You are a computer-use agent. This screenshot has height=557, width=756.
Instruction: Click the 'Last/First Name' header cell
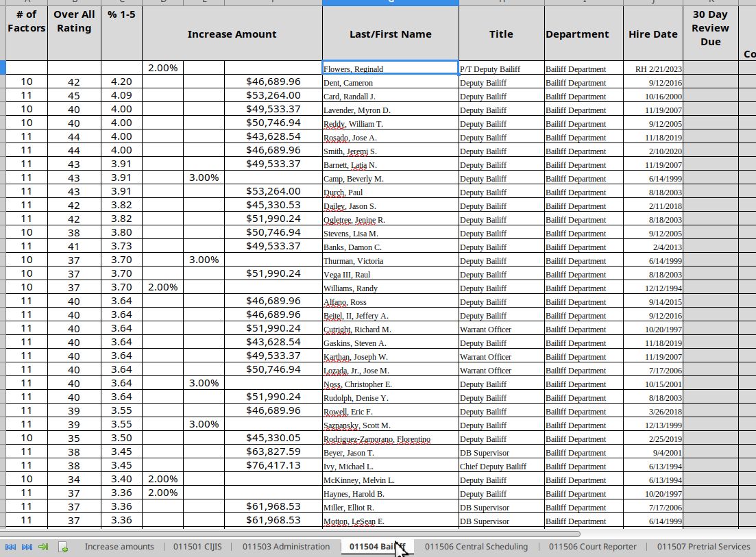pyautogui.click(x=391, y=33)
